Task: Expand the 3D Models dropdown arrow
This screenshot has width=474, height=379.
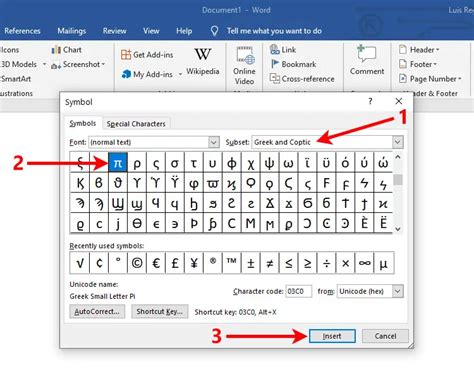Action: (x=44, y=64)
